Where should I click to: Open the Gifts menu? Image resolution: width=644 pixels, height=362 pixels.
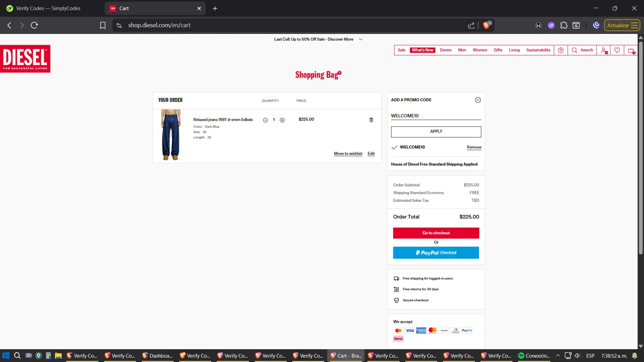pyautogui.click(x=498, y=50)
